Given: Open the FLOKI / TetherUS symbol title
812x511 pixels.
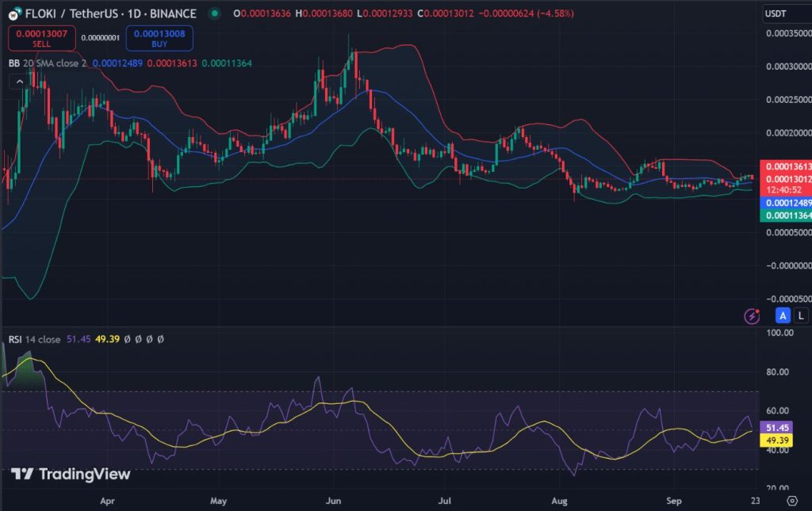Looking at the screenshot, I should (111, 13).
